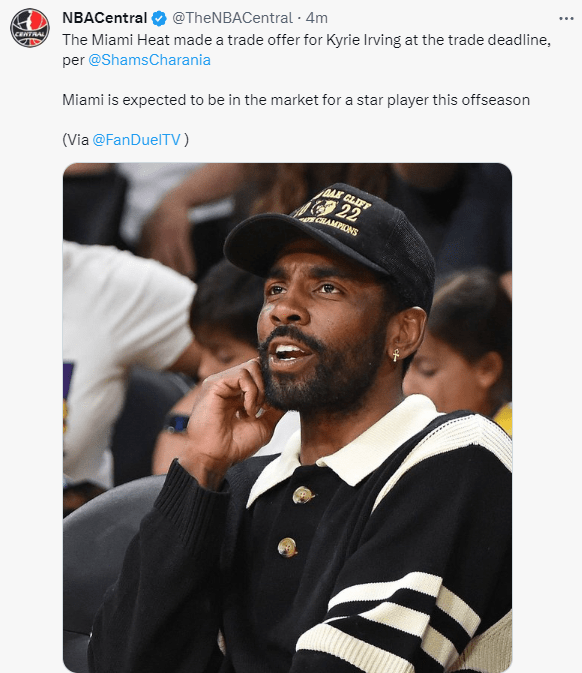This screenshot has width=582, height=673.
Task: Click the NBACentral display name
Action: click(105, 18)
